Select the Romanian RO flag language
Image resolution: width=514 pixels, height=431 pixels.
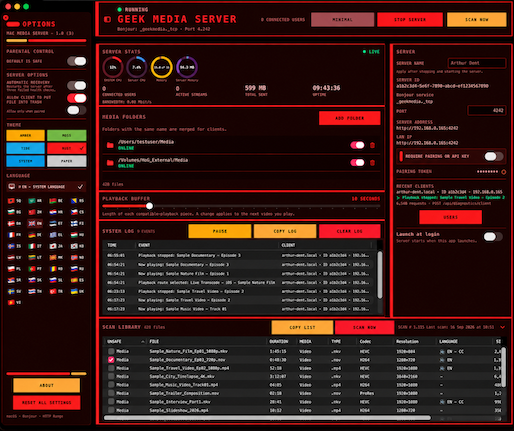[56, 269]
